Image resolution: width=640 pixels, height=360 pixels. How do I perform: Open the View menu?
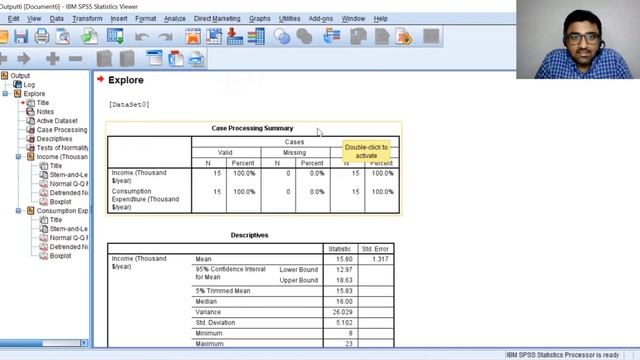(34, 19)
